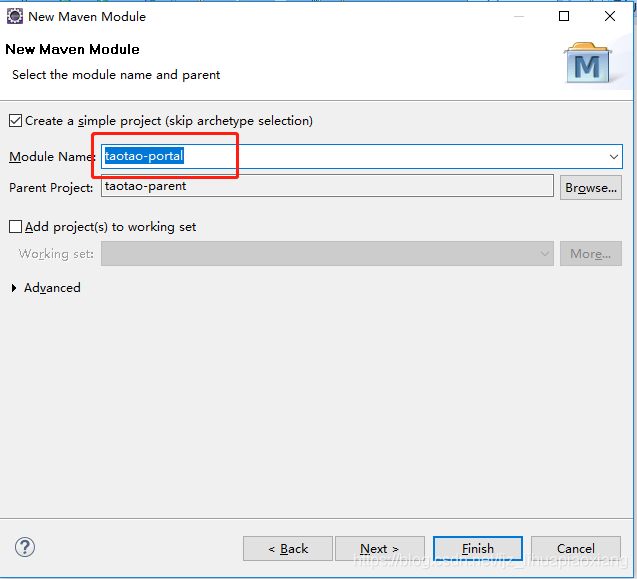Enable Add project(s) to working set
This screenshot has width=637, height=579.
pyautogui.click(x=15, y=226)
